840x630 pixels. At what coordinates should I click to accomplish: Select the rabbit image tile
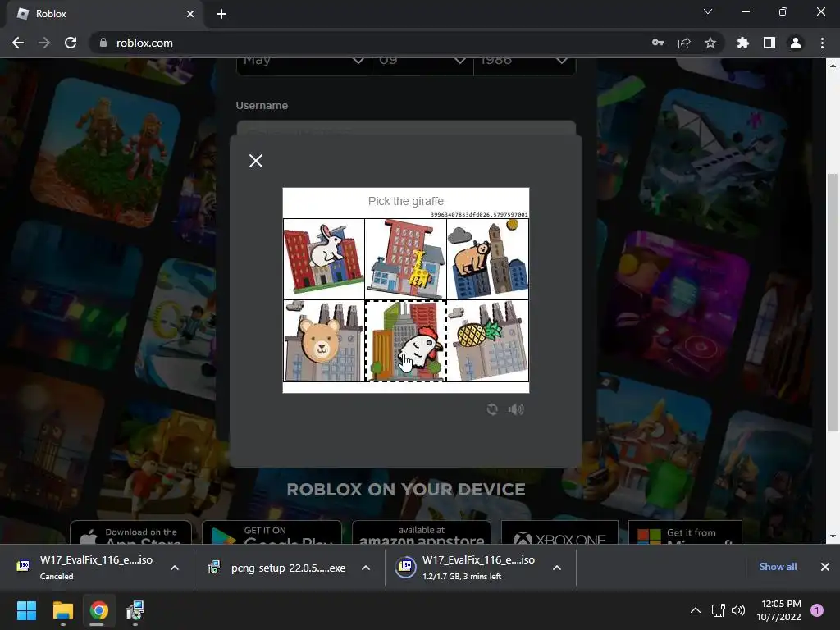pyautogui.click(x=323, y=258)
